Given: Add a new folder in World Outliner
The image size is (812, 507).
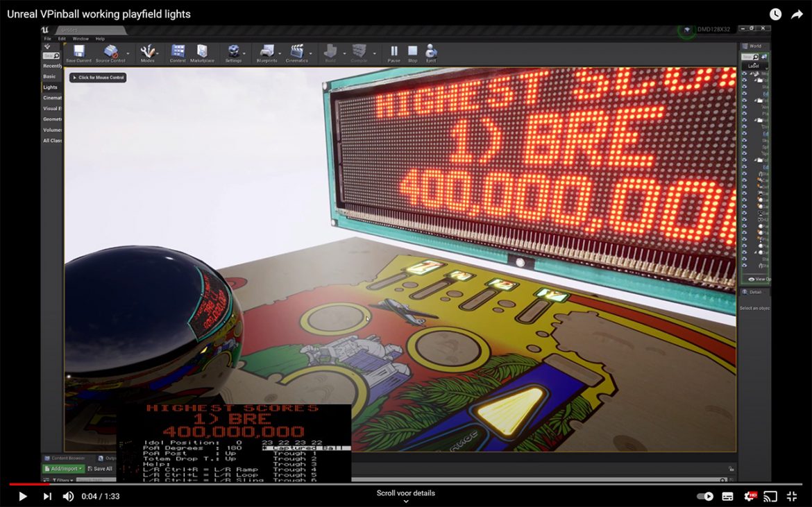Looking at the screenshot, I should (764, 56).
